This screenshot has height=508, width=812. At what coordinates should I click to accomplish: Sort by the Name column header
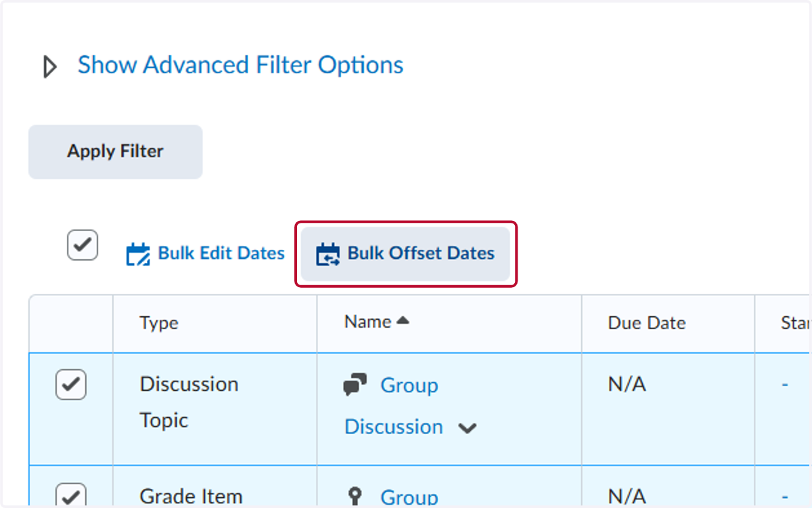367,322
